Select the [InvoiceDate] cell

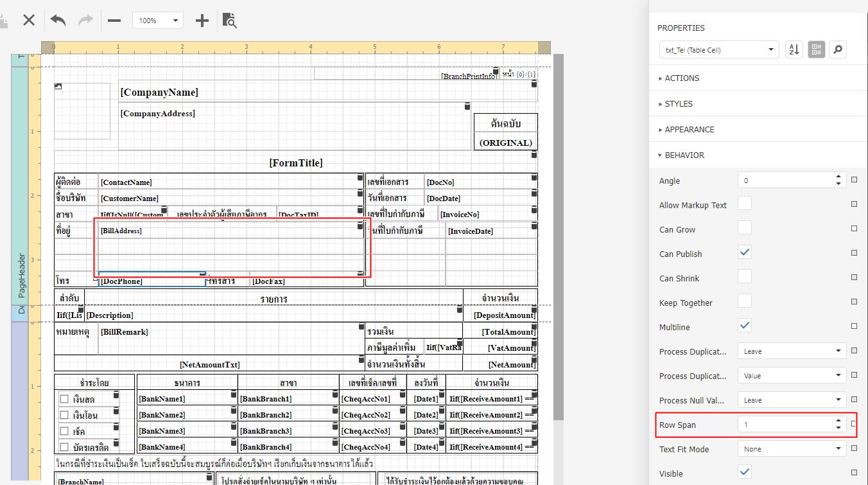[491, 231]
